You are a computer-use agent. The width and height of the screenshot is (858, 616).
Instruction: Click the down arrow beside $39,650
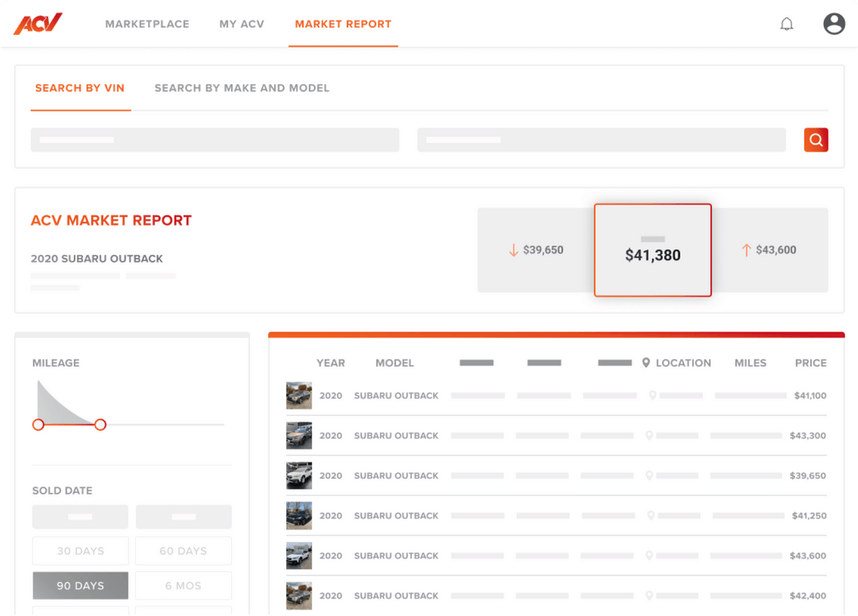[x=513, y=249]
